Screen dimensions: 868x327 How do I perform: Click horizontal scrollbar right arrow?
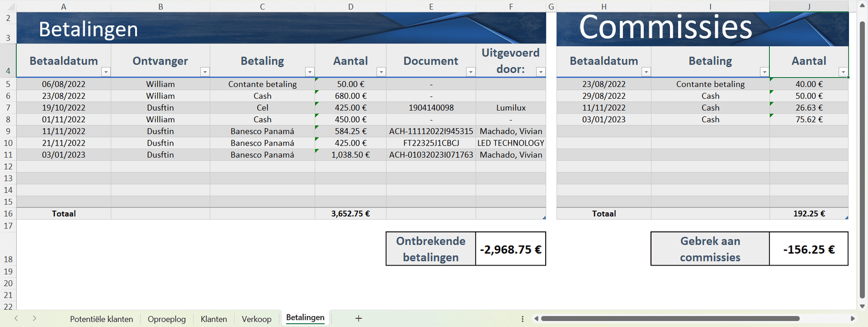point(853,319)
